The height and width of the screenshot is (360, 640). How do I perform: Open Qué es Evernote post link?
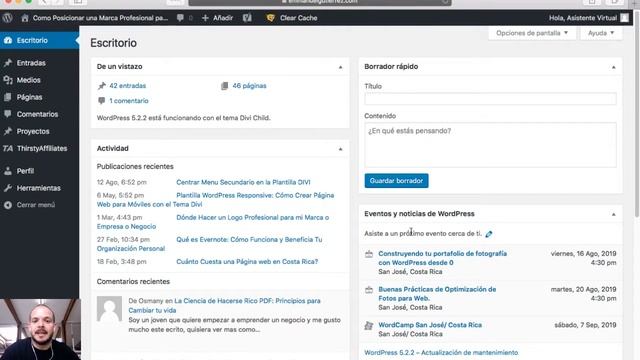249,240
